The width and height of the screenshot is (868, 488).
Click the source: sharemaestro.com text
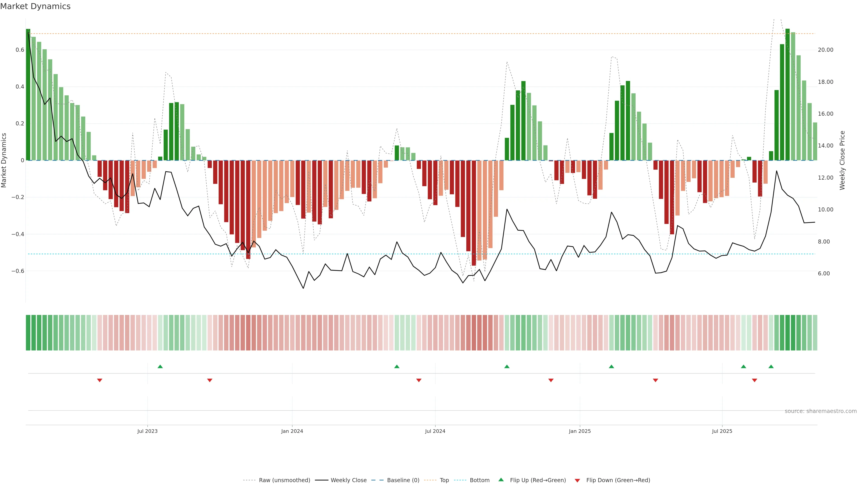pyautogui.click(x=821, y=411)
